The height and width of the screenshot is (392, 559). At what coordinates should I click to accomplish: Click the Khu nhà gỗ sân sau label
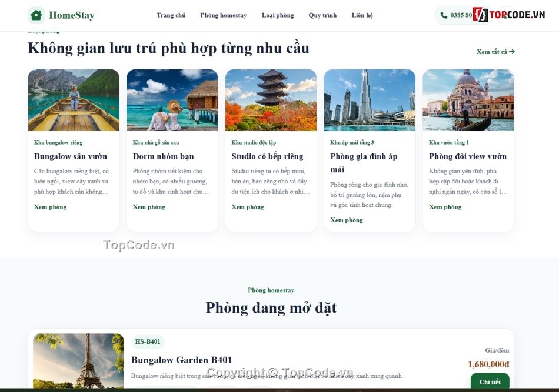coord(156,142)
